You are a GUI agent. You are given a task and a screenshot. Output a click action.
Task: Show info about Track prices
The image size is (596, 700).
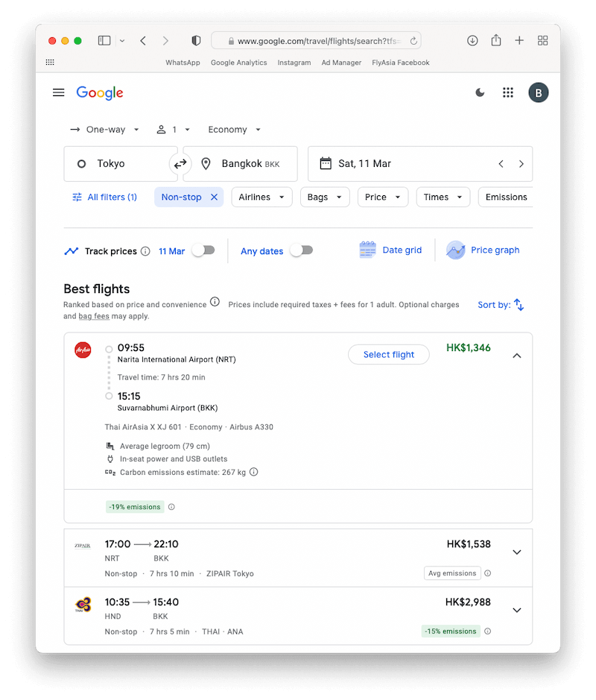click(145, 251)
